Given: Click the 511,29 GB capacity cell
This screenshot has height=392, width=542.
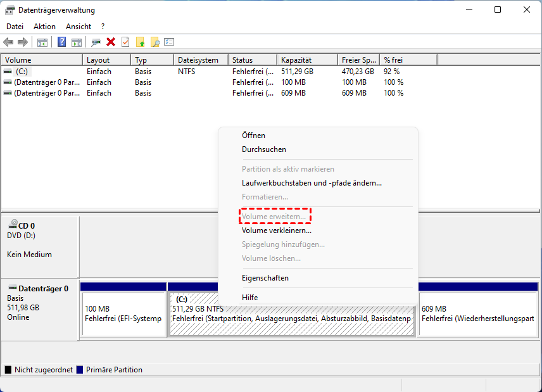Looking at the screenshot, I should coord(297,72).
